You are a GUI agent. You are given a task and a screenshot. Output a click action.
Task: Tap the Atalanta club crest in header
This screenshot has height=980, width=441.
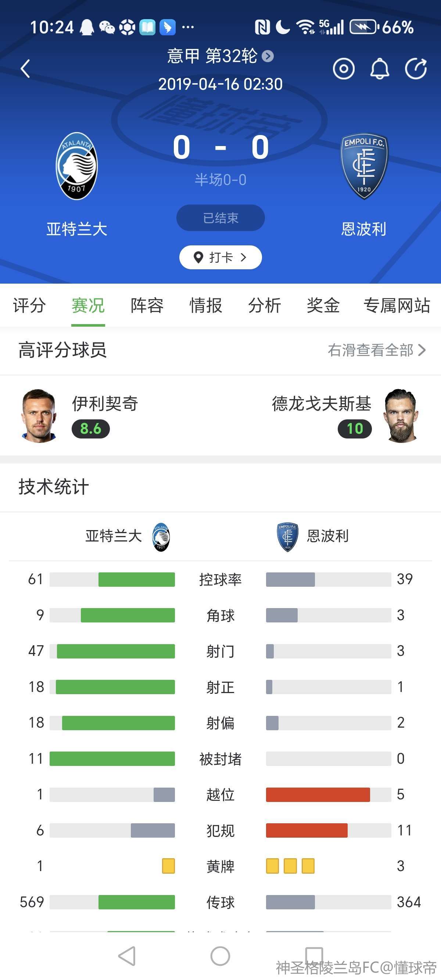pos(76,166)
